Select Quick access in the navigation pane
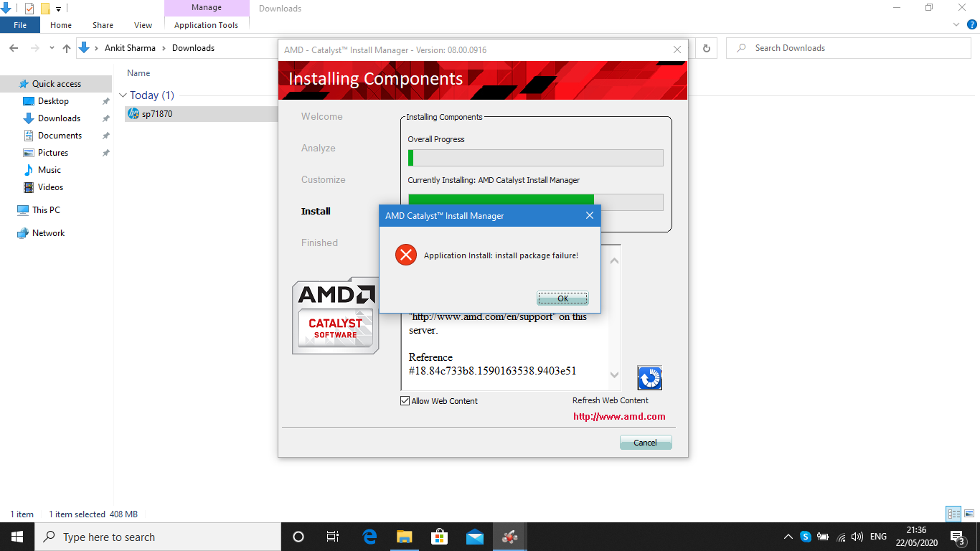This screenshot has height=551, width=980. coord(56,84)
